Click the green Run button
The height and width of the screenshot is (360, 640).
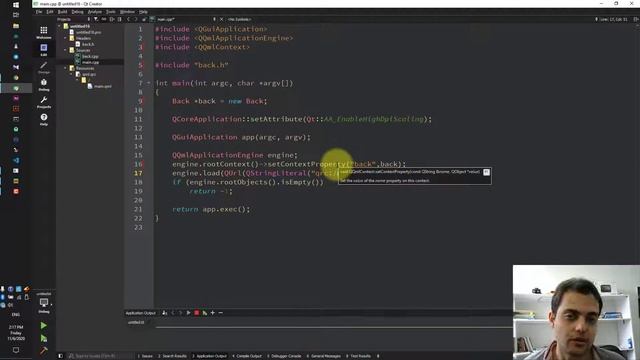[44, 325]
